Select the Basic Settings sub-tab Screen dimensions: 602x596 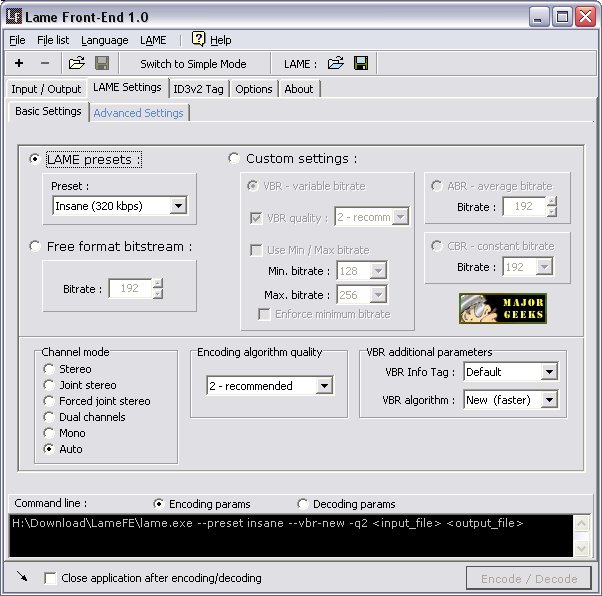[48, 111]
